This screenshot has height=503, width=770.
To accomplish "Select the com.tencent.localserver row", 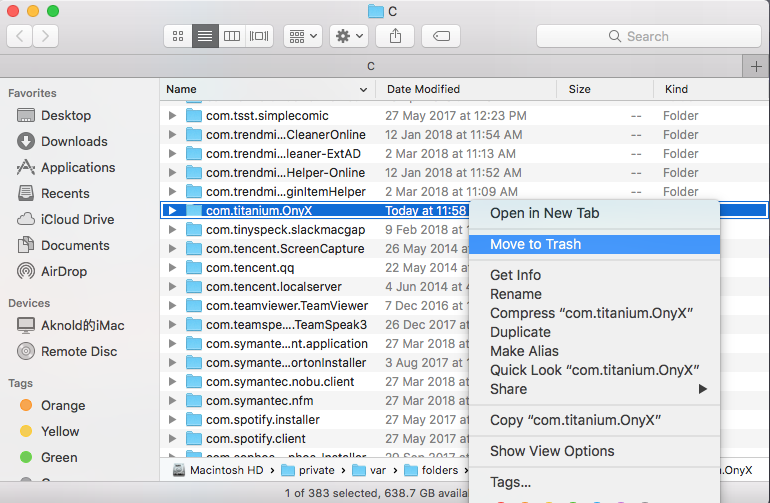I will click(315, 287).
